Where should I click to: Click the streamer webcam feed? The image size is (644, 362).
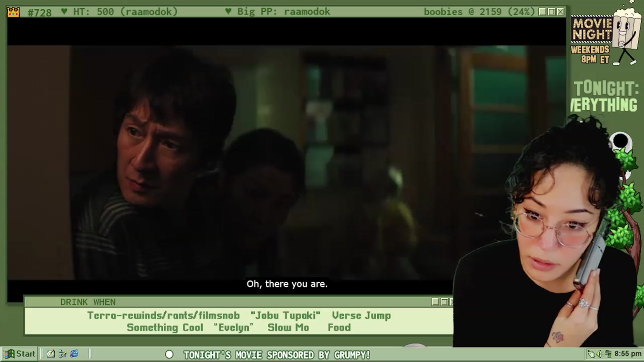(545, 231)
